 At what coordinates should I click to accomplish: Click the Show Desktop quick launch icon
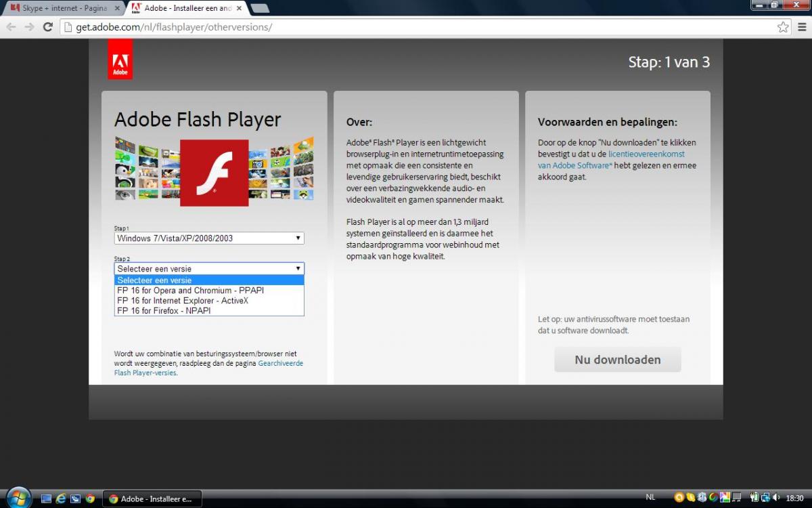(x=46, y=499)
